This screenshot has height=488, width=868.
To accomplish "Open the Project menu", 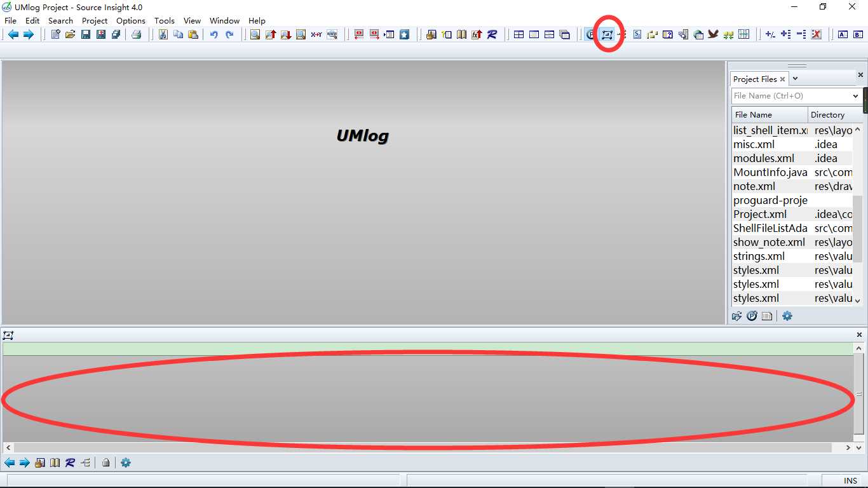I will pyautogui.click(x=95, y=20).
